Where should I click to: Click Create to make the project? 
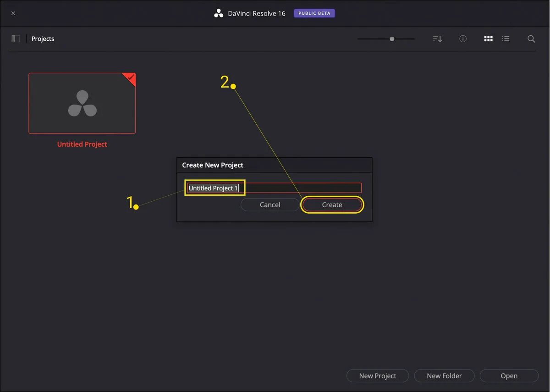[x=332, y=205]
